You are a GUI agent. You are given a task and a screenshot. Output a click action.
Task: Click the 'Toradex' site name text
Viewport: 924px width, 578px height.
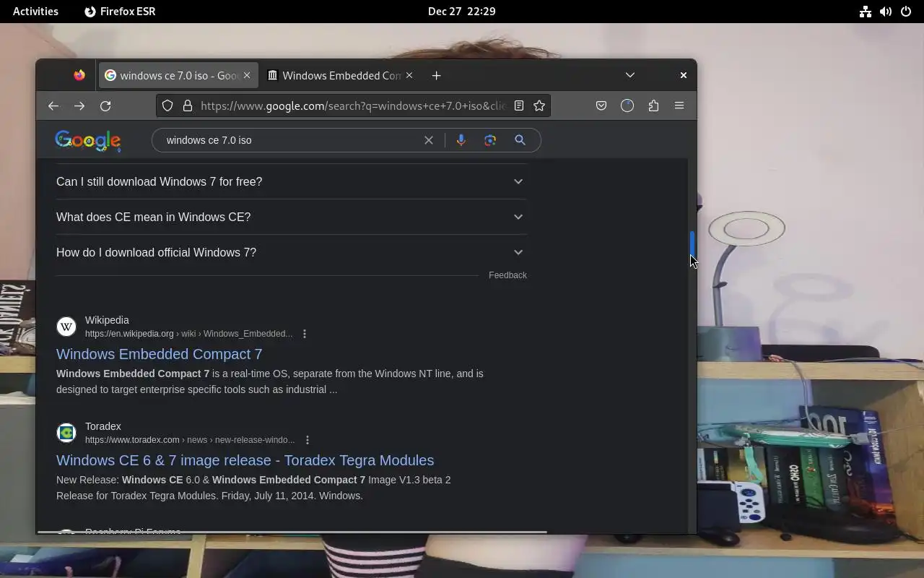(x=103, y=426)
